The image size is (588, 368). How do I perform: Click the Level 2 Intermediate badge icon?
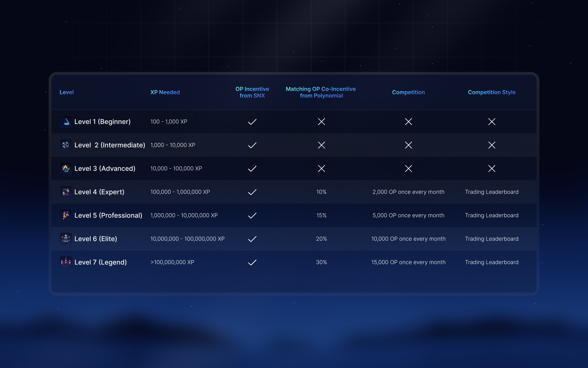[66, 145]
